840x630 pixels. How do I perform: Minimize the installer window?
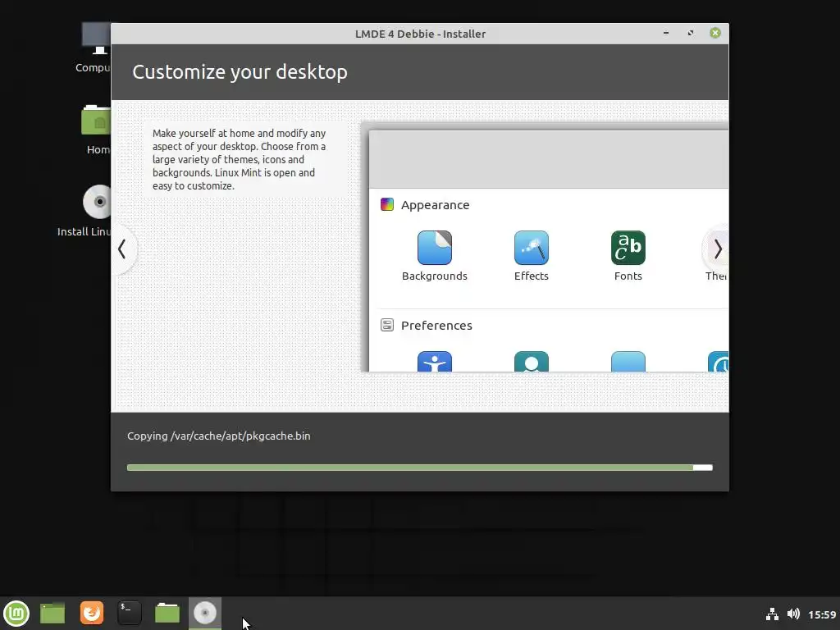[666, 33]
